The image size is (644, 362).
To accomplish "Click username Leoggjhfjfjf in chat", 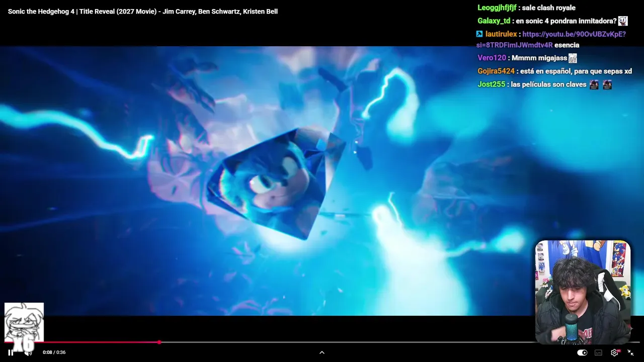I will coord(497,8).
